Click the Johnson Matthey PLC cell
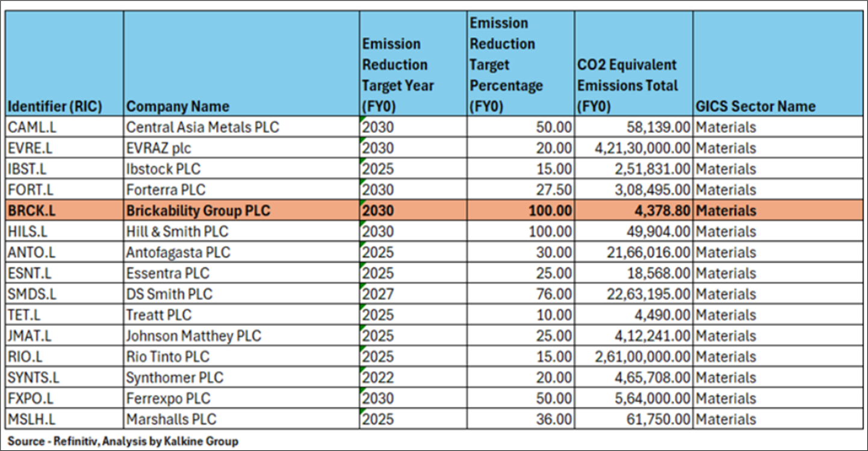This screenshot has width=868, height=451. click(x=241, y=336)
